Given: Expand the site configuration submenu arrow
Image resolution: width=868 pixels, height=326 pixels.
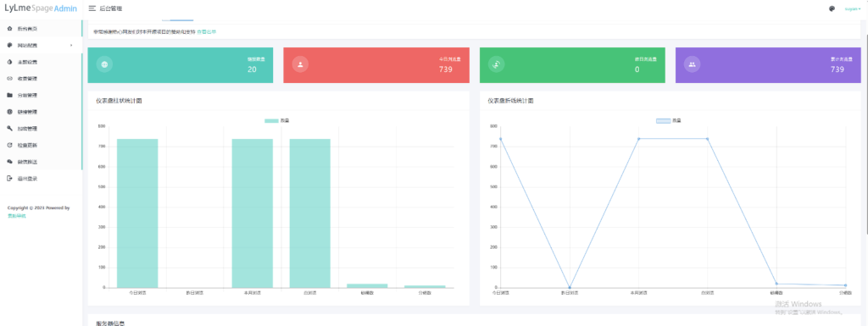Looking at the screenshot, I should click(x=71, y=46).
